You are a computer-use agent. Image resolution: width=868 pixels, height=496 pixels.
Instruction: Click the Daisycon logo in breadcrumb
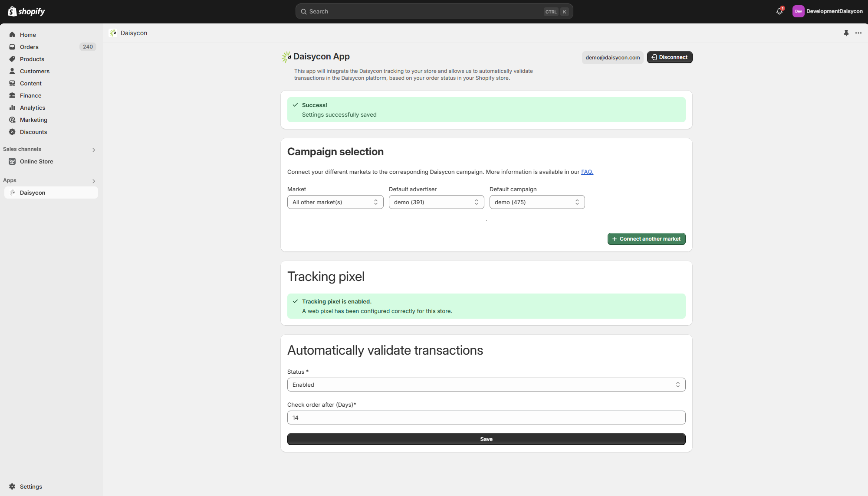(113, 33)
